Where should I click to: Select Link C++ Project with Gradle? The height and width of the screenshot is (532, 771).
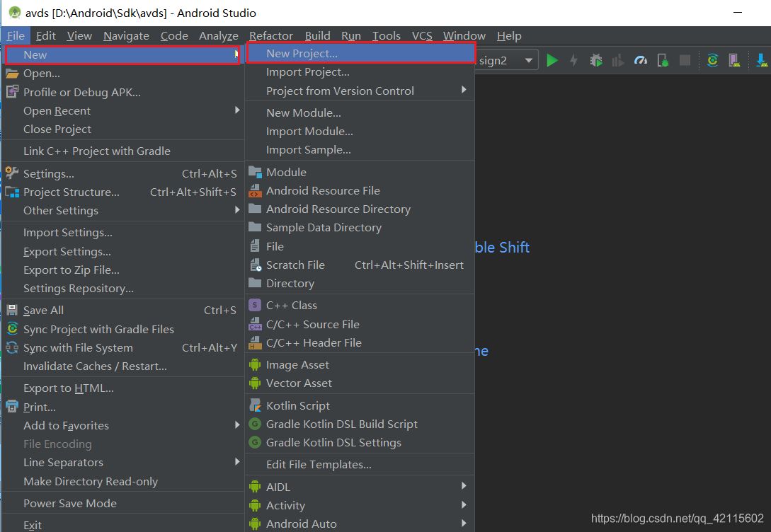[x=123, y=151]
